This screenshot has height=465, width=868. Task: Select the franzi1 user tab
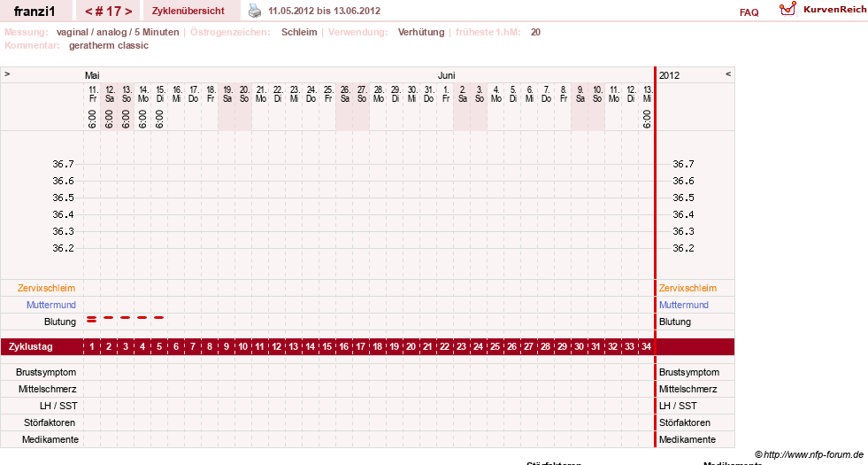tap(35, 12)
